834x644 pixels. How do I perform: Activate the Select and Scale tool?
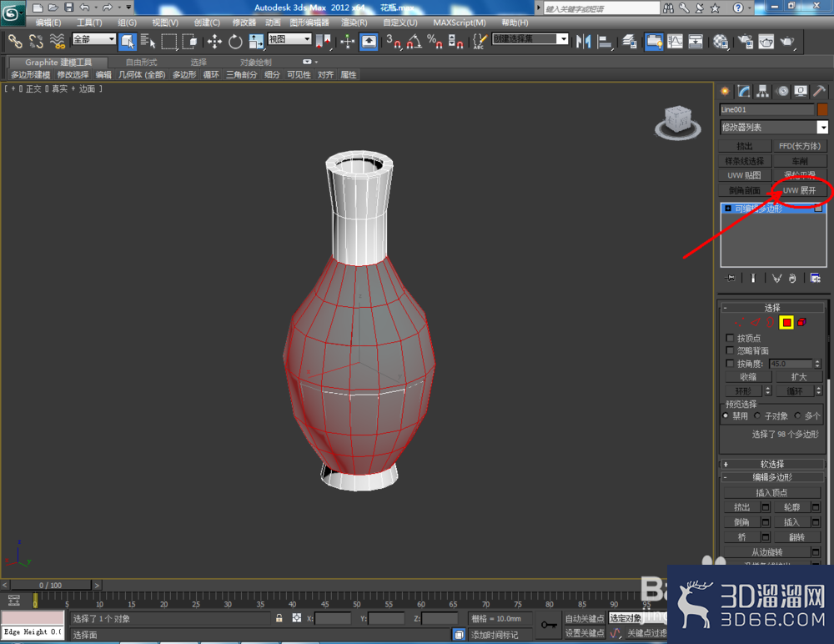[256, 42]
